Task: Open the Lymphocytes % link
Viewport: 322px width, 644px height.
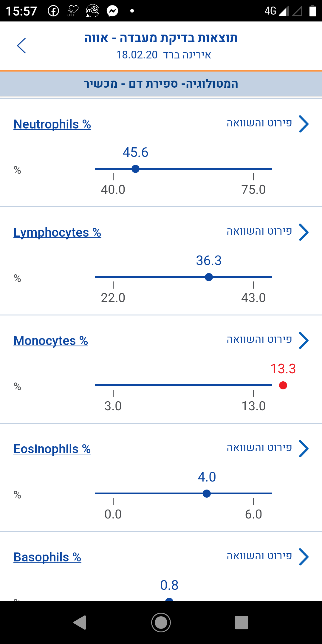Action: point(57,233)
